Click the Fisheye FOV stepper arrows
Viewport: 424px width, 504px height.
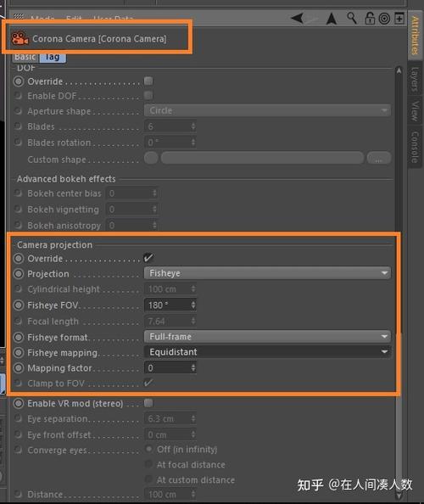pyautogui.click(x=193, y=305)
